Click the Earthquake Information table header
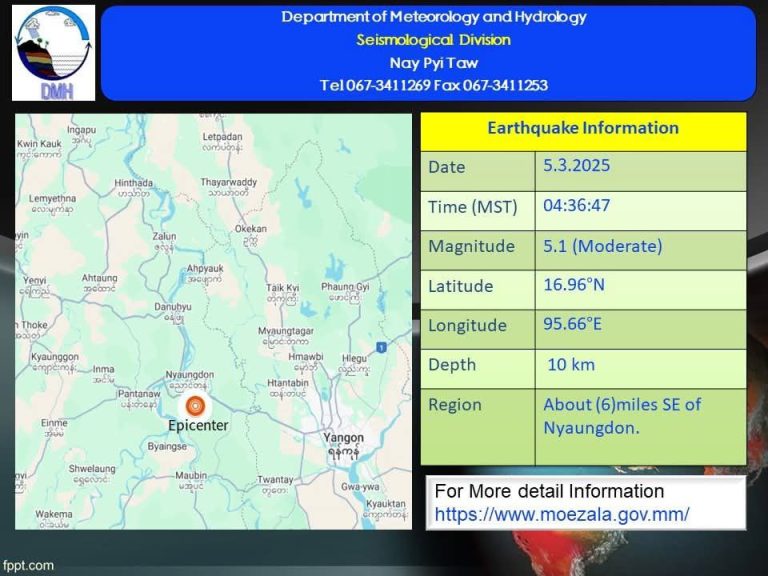Viewport: 768px width, 576px height. coord(582,129)
